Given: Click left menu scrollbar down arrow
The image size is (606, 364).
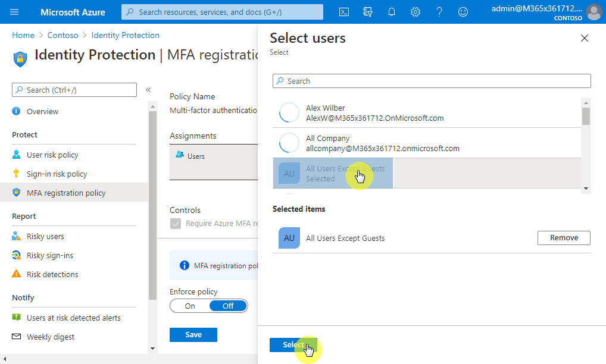Looking at the screenshot, I should click(x=152, y=348).
